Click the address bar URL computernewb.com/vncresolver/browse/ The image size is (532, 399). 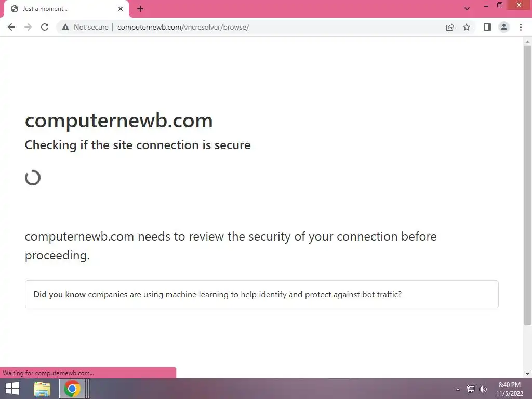click(183, 27)
